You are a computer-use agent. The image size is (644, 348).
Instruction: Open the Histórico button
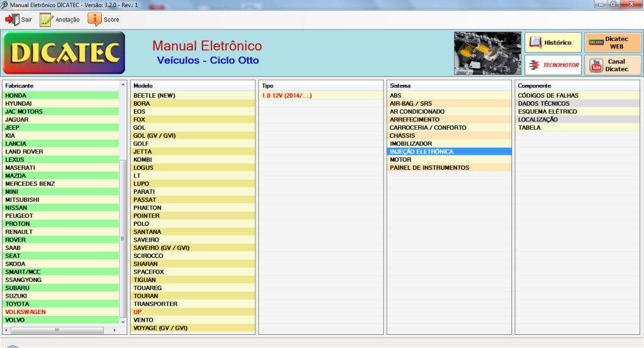(553, 42)
